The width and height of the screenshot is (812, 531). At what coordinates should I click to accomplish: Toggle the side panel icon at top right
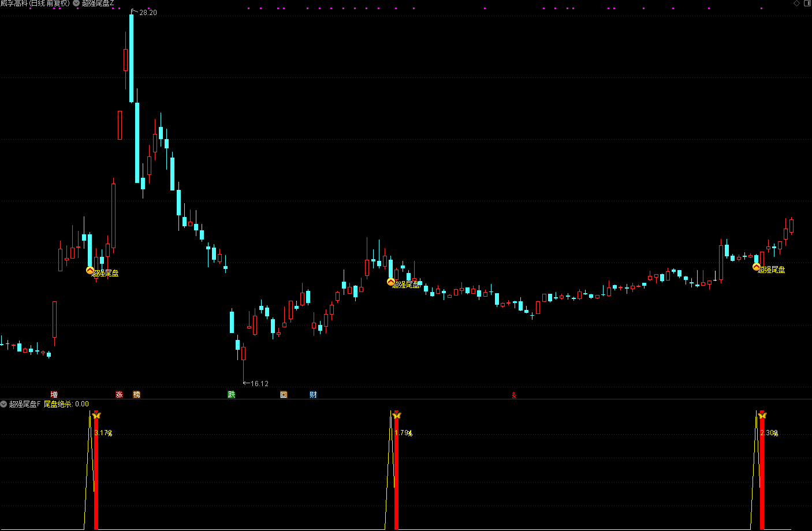807,3
